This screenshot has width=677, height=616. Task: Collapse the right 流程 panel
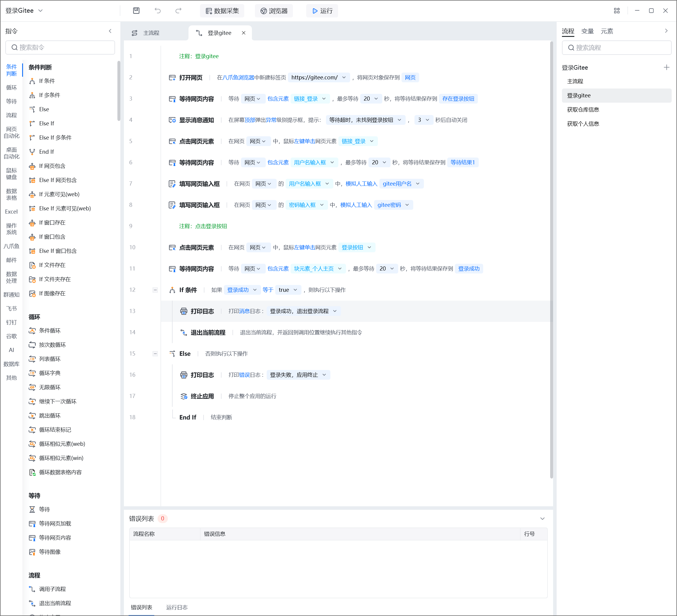click(666, 31)
